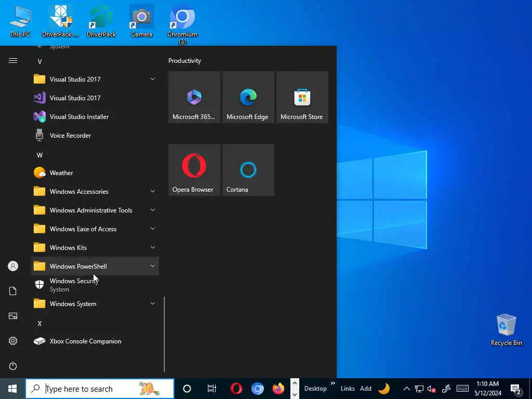Image resolution: width=532 pixels, height=399 pixels.
Task: Show hidden system tray icons
Action: (406, 389)
